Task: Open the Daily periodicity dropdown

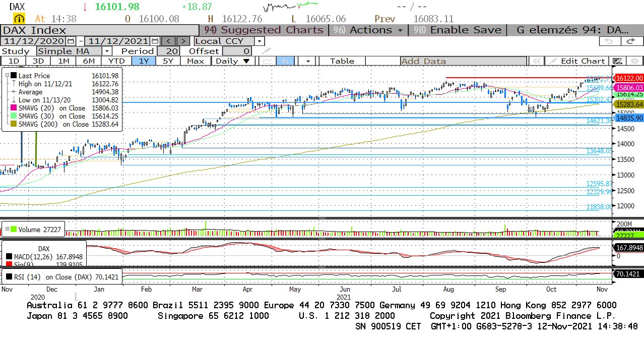Action: pyautogui.click(x=232, y=61)
